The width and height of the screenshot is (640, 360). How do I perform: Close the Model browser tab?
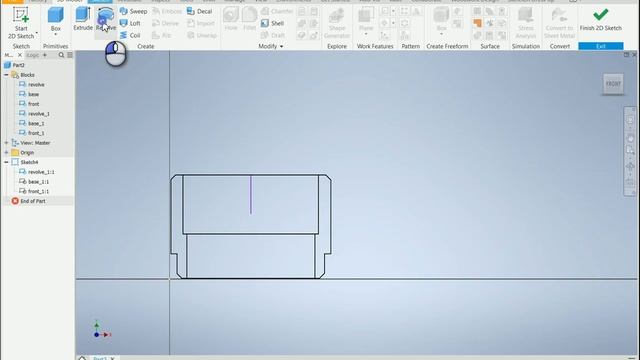[20, 55]
